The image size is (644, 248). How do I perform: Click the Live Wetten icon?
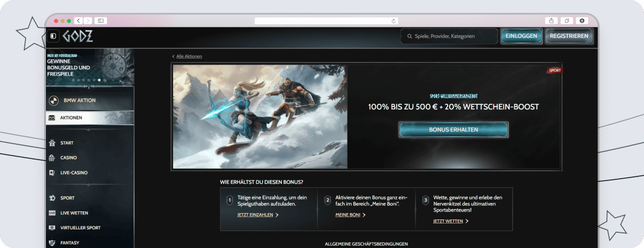[52, 213]
